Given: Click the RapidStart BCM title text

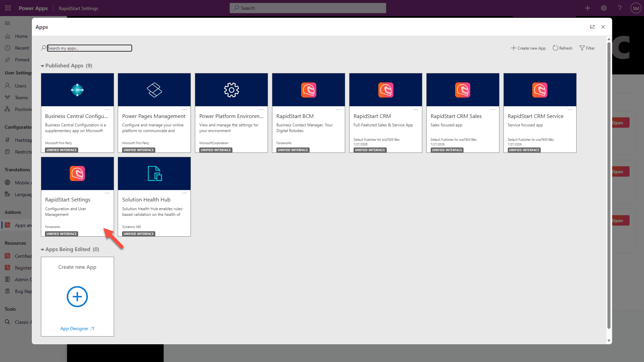Looking at the screenshot, I should coord(295,116).
